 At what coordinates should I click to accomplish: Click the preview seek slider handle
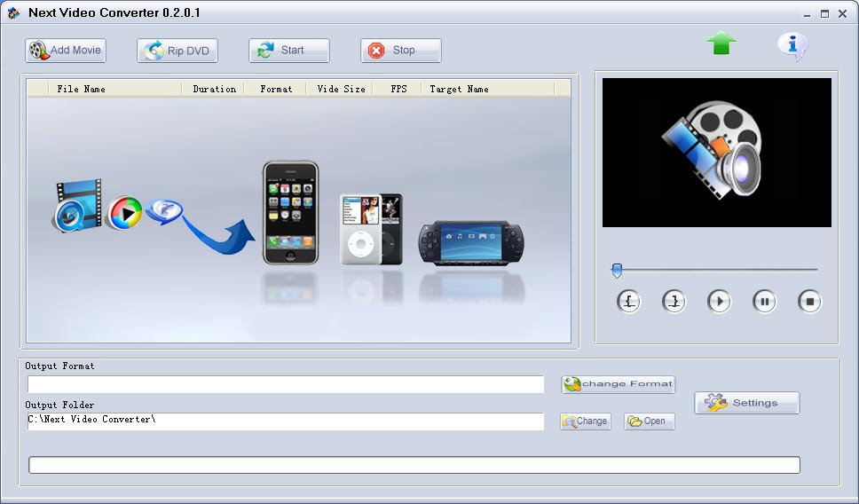pos(617,270)
